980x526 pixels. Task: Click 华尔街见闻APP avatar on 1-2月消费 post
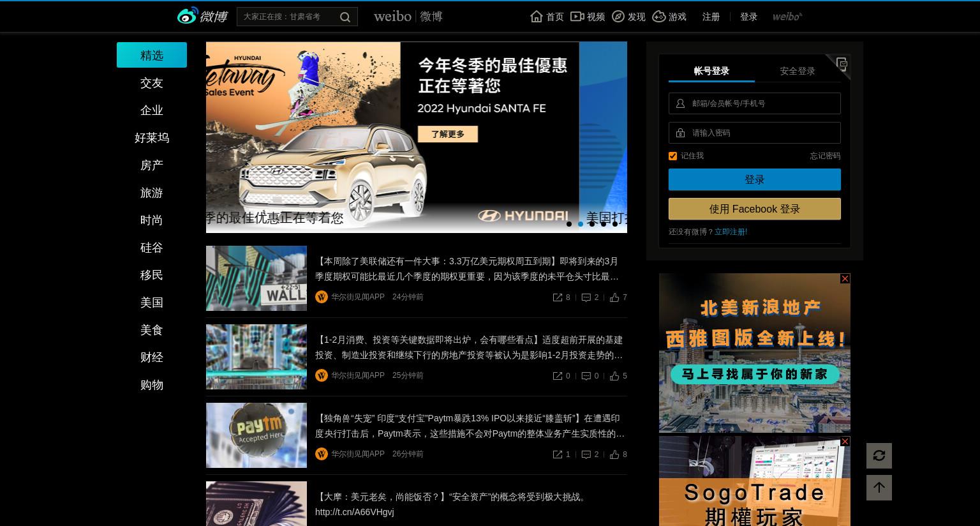(322, 375)
